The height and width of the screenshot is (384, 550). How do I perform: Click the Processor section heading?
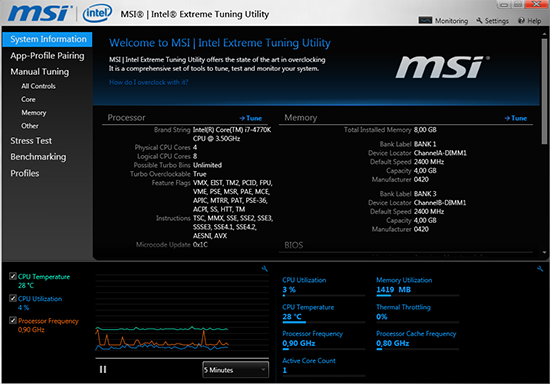point(126,118)
